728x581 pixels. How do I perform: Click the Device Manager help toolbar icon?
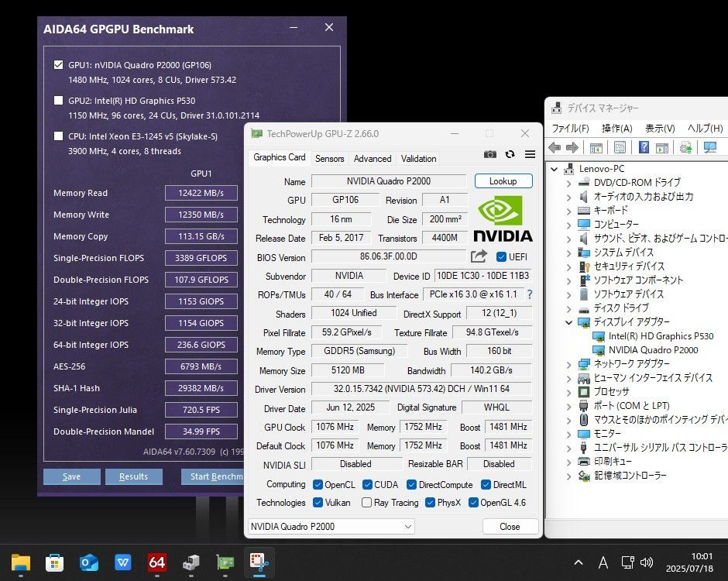(x=644, y=147)
